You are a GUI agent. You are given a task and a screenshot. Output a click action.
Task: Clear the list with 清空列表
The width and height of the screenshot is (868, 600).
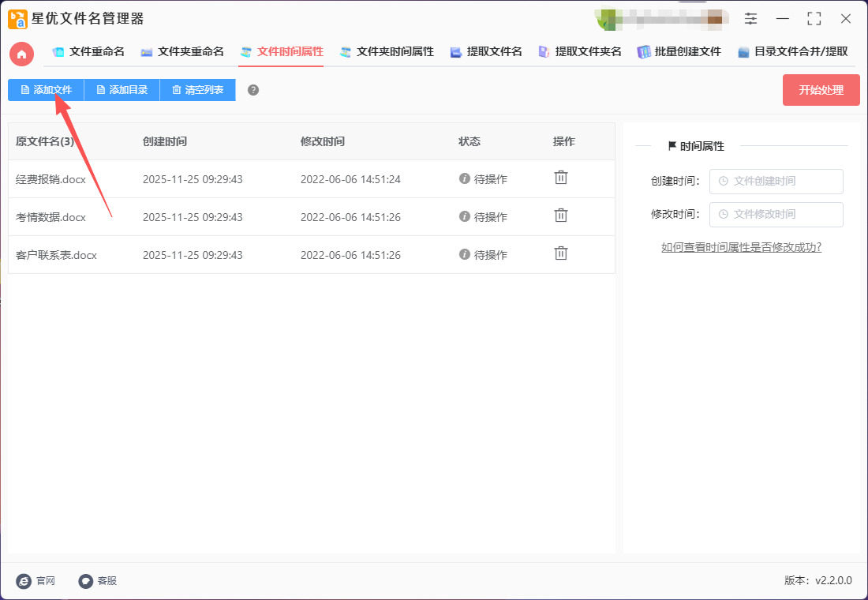197,90
